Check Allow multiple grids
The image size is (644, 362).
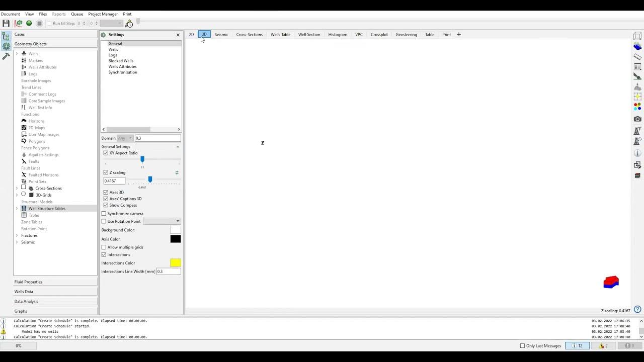coord(104,247)
